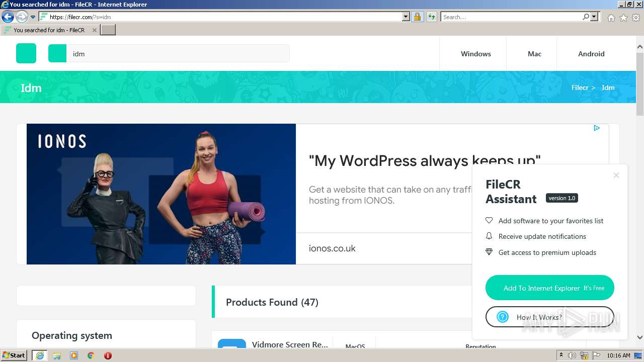644x362 pixels.
Task: Click the green site search button
Action: point(57,53)
